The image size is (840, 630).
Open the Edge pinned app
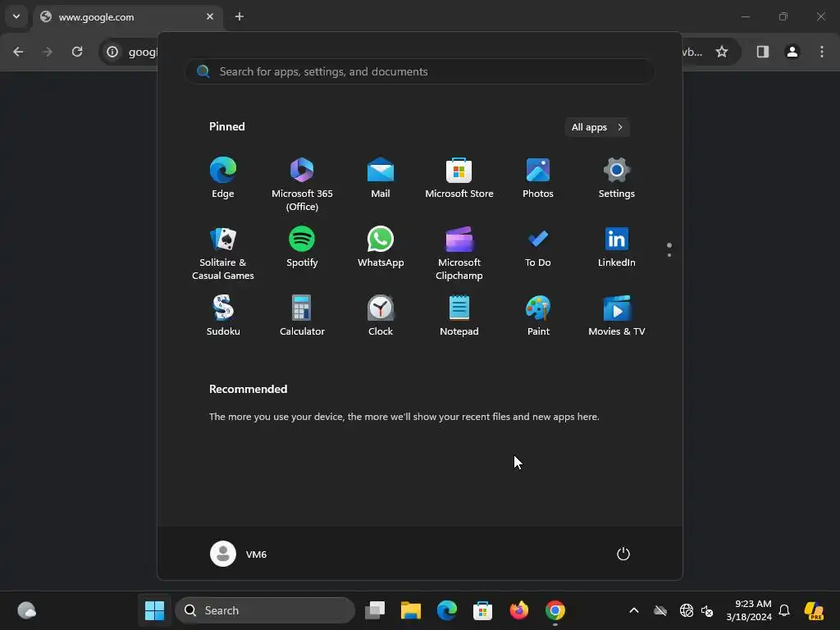[223, 178]
